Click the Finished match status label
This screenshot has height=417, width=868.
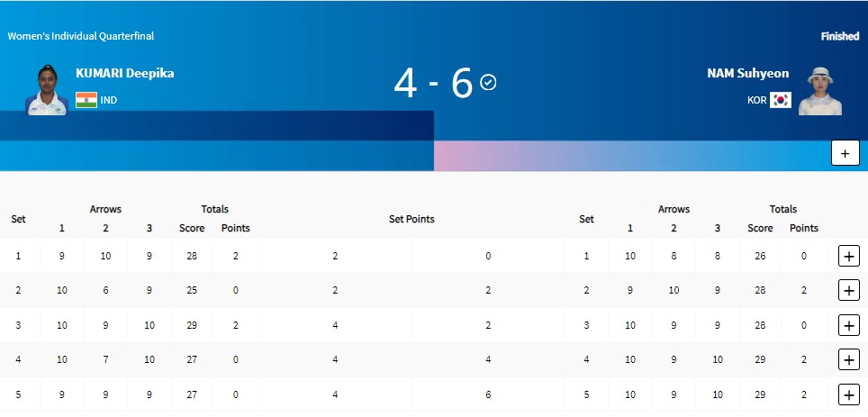(x=840, y=36)
